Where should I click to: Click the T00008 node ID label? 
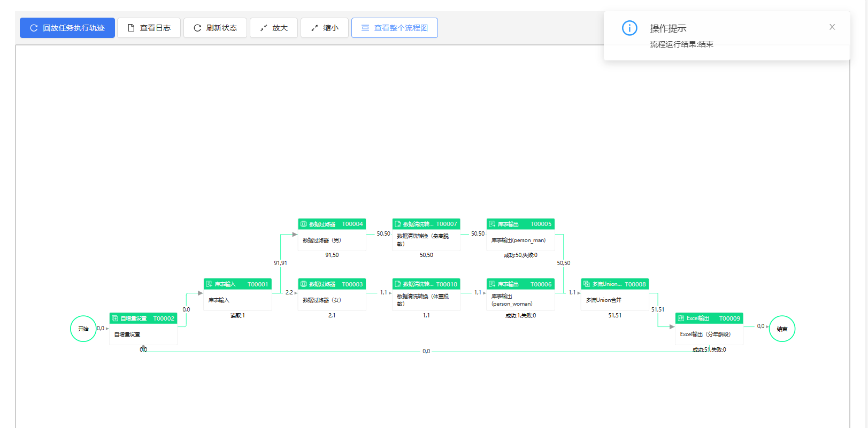[x=635, y=284]
